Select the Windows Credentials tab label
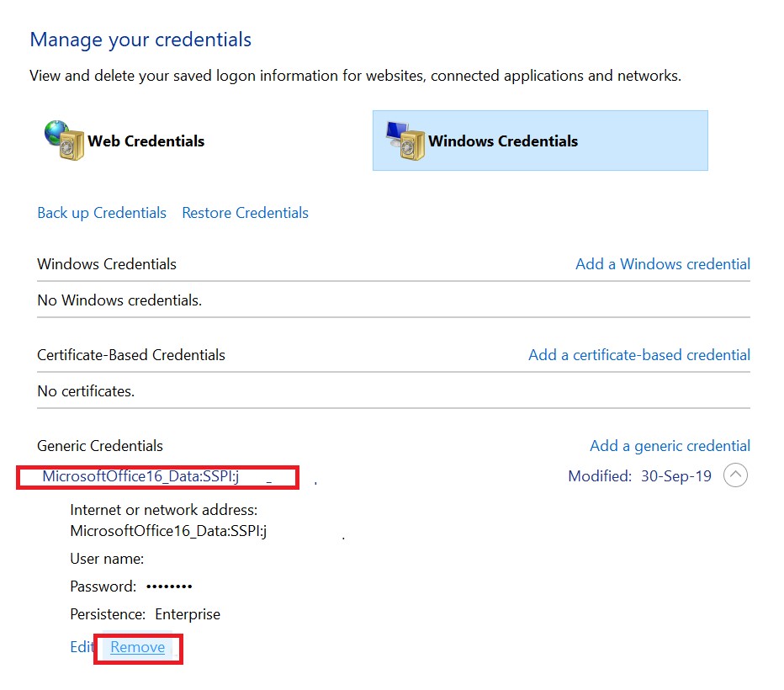The width and height of the screenshot is (784, 690). point(503,141)
